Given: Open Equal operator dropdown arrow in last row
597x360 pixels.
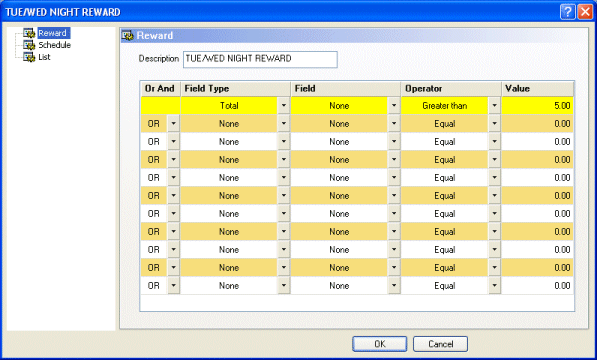Looking at the screenshot, I should tap(494, 285).
